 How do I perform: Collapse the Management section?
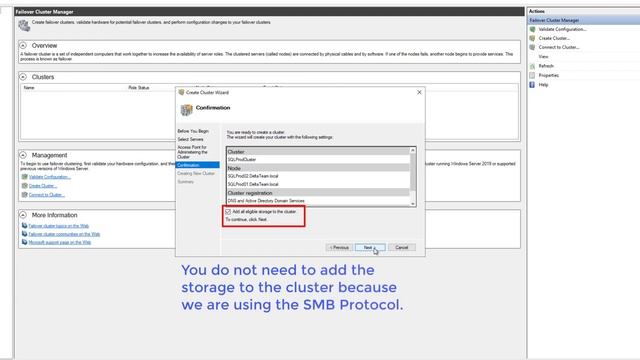pyautogui.click(x=23, y=155)
